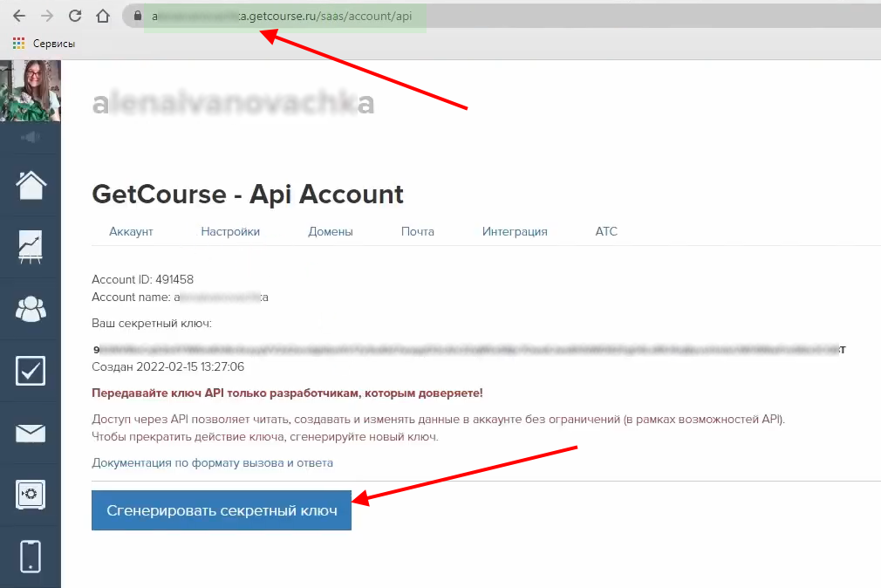The width and height of the screenshot is (881, 588).
Task: Select the Домены tab
Action: (331, 231)
